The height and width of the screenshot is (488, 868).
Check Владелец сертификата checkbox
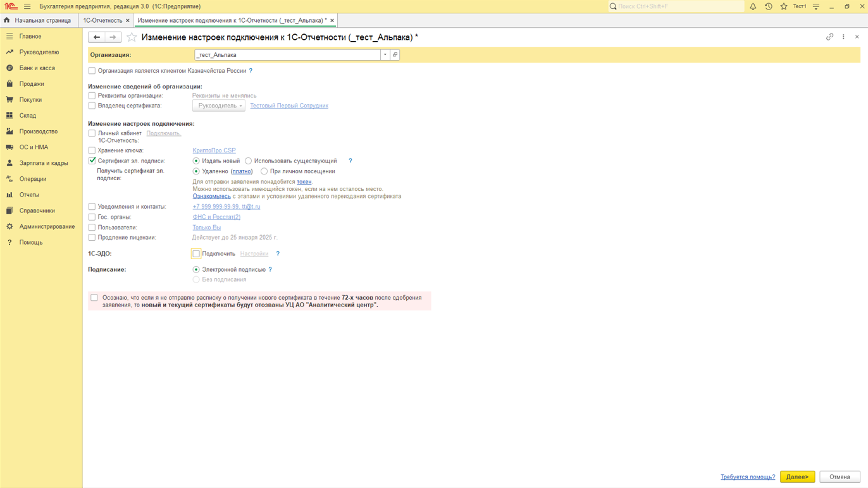pyautogui.click(x=92, y=106)
